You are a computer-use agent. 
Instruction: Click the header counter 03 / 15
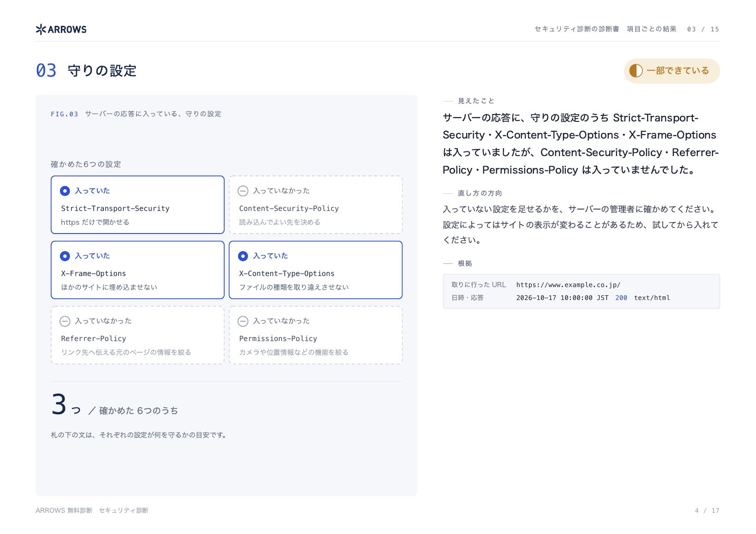[703, 29]
